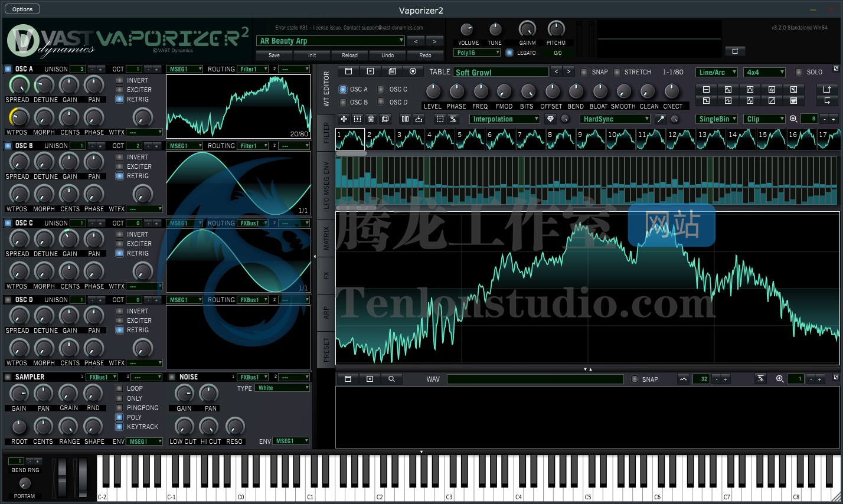Enable EXCITER checkbox for OSC B

[119, 166]
